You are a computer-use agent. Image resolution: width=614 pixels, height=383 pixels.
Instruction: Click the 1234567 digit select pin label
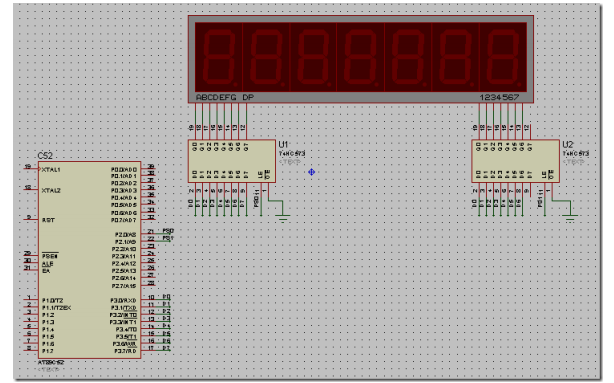point(499,97)
